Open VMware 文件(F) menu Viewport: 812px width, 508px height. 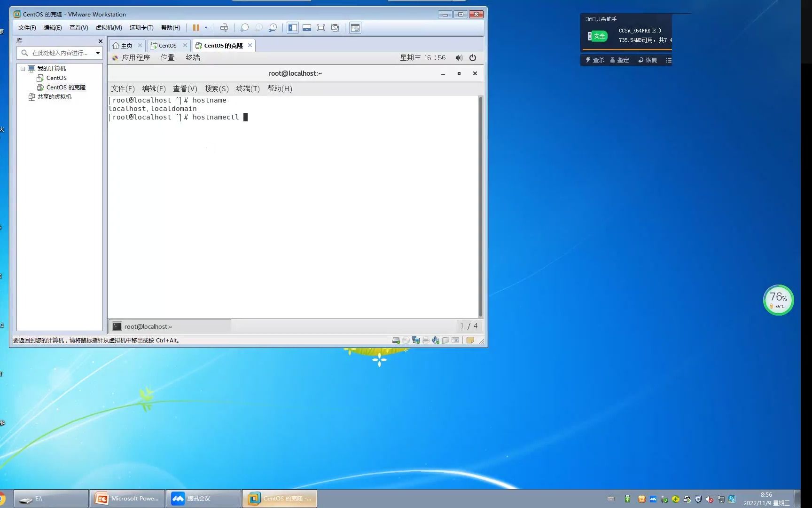(27, 28)
